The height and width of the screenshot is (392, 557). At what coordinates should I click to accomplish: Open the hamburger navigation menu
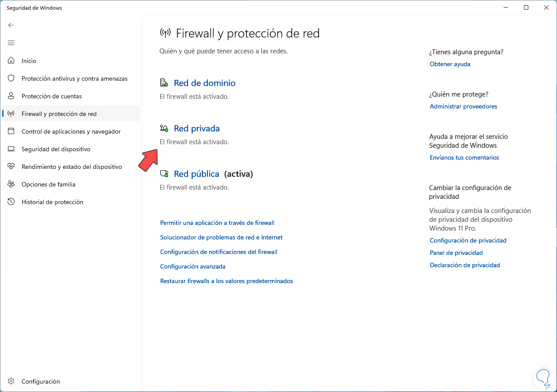pos(11,43)
